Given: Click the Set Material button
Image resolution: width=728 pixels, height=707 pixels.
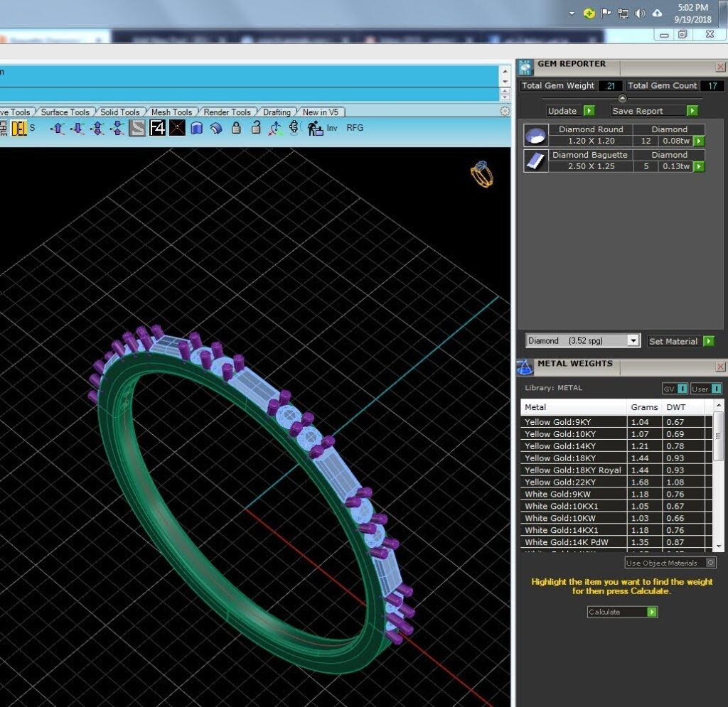Looking at the screenshot, I should [681, 342].
